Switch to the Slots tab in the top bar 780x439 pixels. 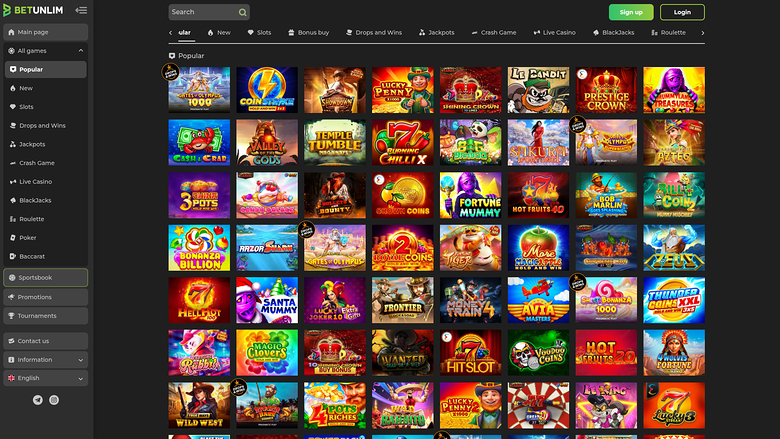click(x=259, y=33)
